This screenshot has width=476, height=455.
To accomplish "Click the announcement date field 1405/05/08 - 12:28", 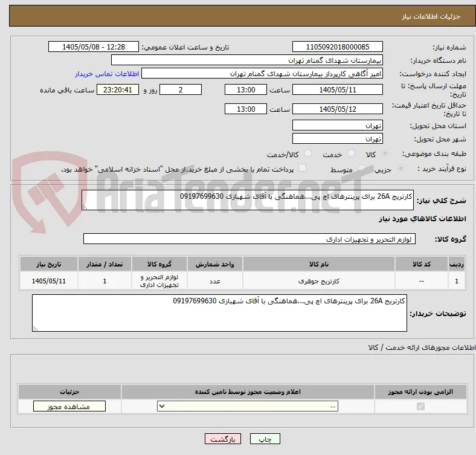I will coord(94,47).
